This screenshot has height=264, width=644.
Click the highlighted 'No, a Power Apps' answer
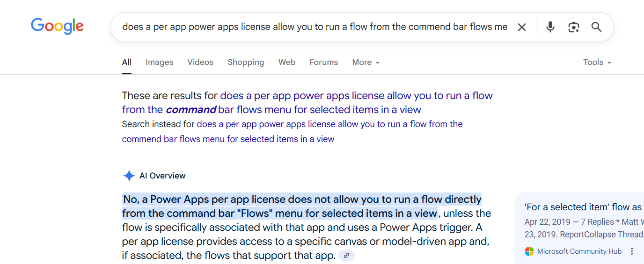point(302,206)
